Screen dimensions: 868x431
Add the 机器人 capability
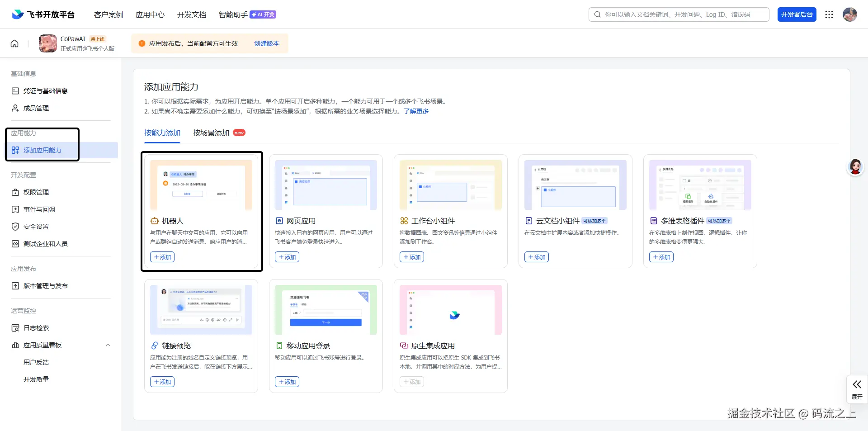click(162, 257)
